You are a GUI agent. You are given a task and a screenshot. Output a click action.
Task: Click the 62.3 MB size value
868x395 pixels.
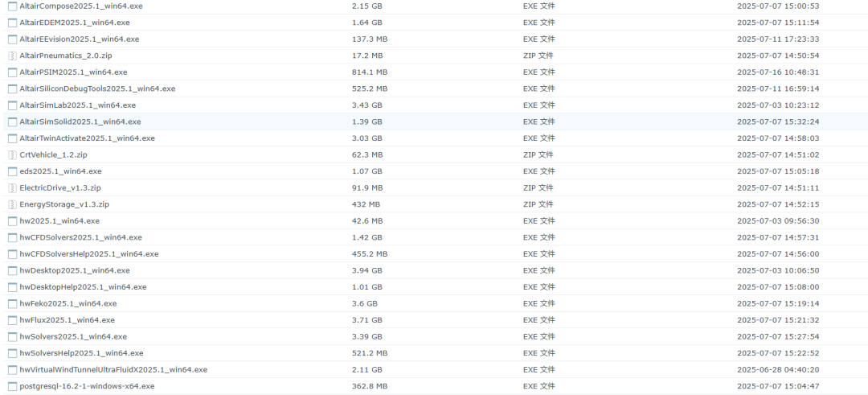[367, 155]
